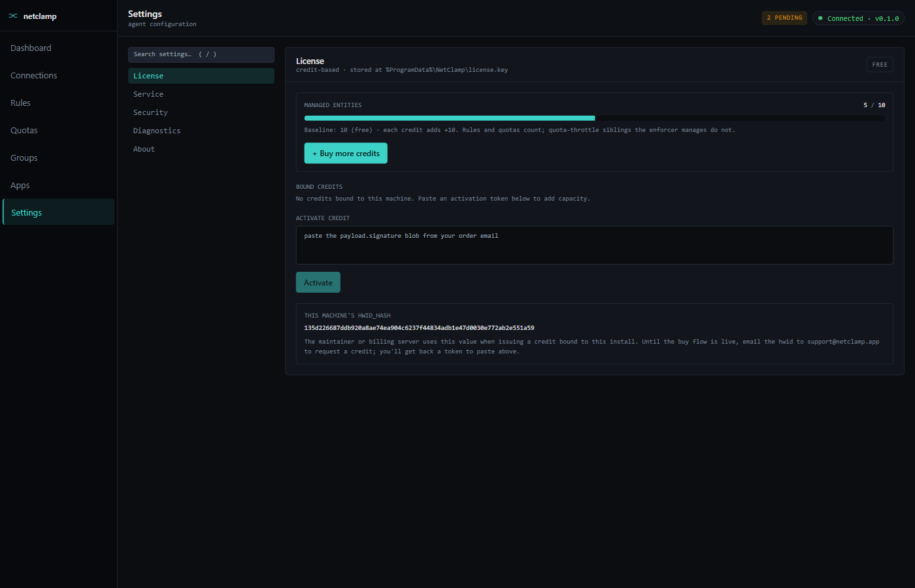
Task: Click the 2 PENDING badge
Action: pos(784,18)
